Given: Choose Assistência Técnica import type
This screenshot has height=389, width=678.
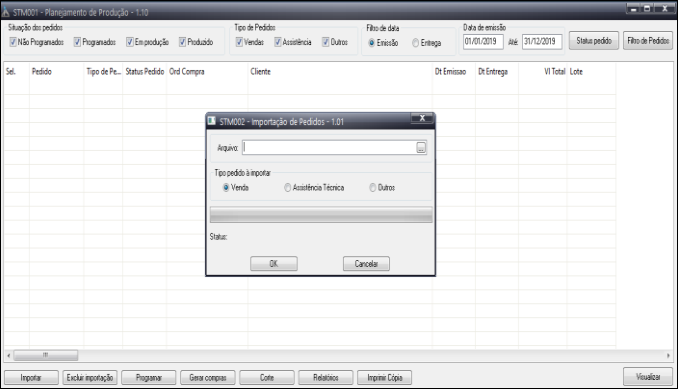Looking at the screenshot, I should point(288,188).
